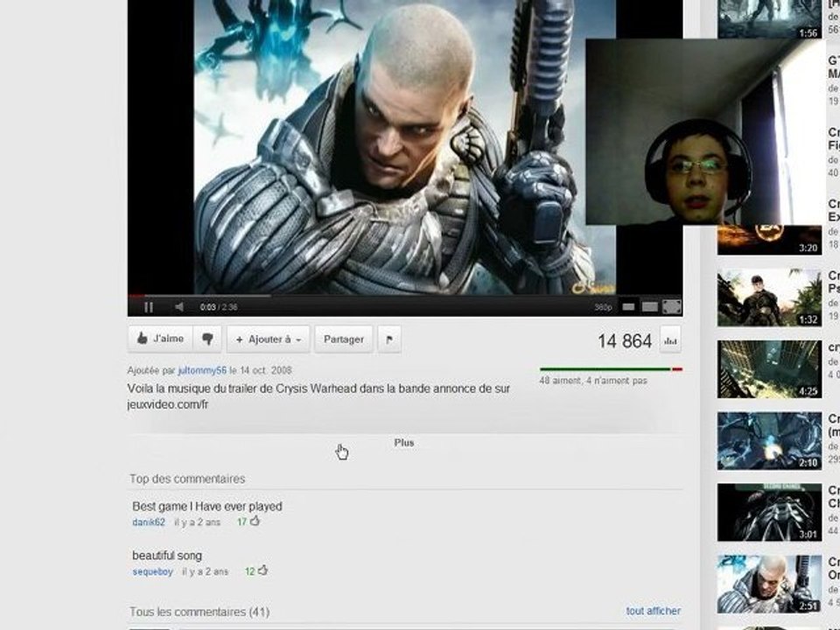
Task: Click the 'Top des commentaires' heading
Action: 187,479
